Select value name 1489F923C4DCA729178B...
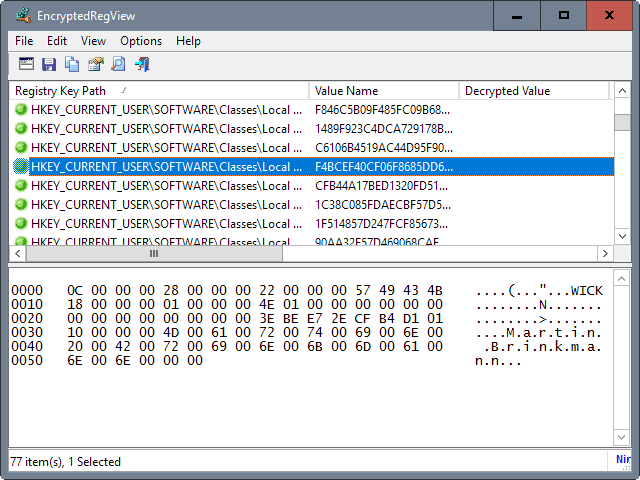This screenshot has width=640, height=480. point(384,129)
